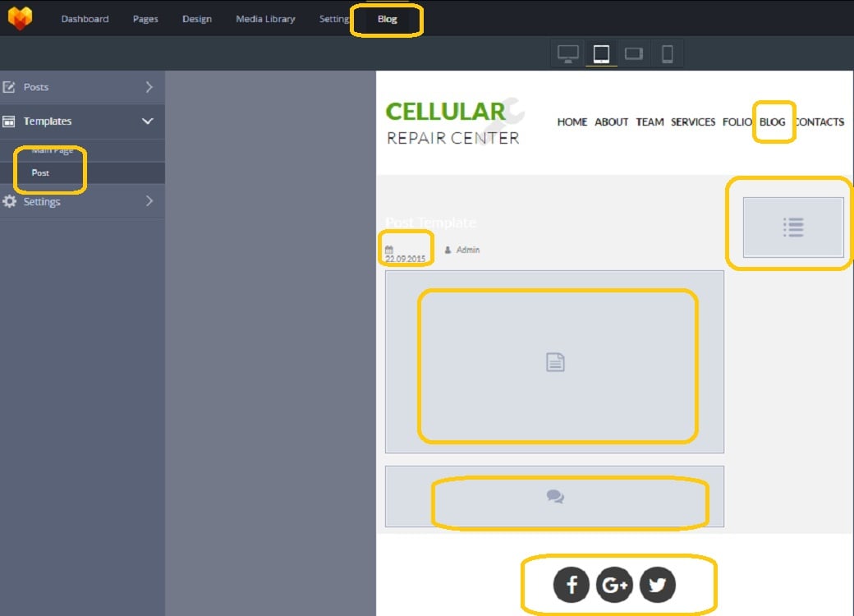
Task: Select the list widget in the sidebar
Action: 792,228
